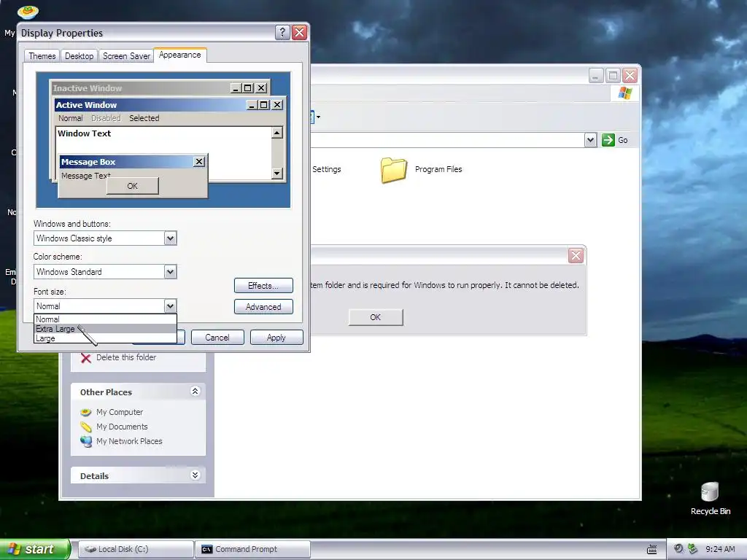Click the preview Message Box close icon

[199, 162]
